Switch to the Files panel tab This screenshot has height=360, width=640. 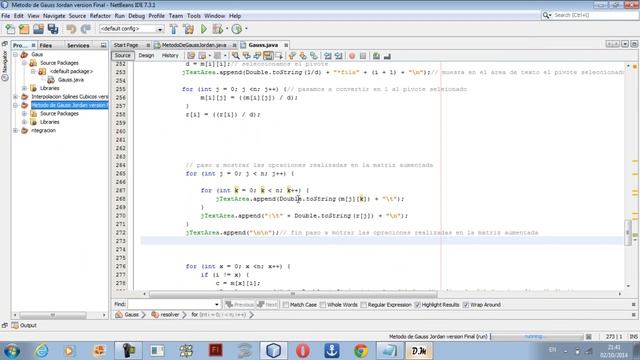coord(46,45)
